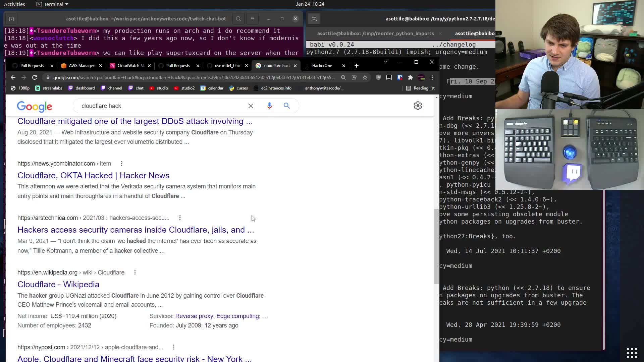Image resolution: width=644 pixels, height=362 pixels.
Task: Switch to reorder_python_imports terminal tab
Action: point(375,34)
